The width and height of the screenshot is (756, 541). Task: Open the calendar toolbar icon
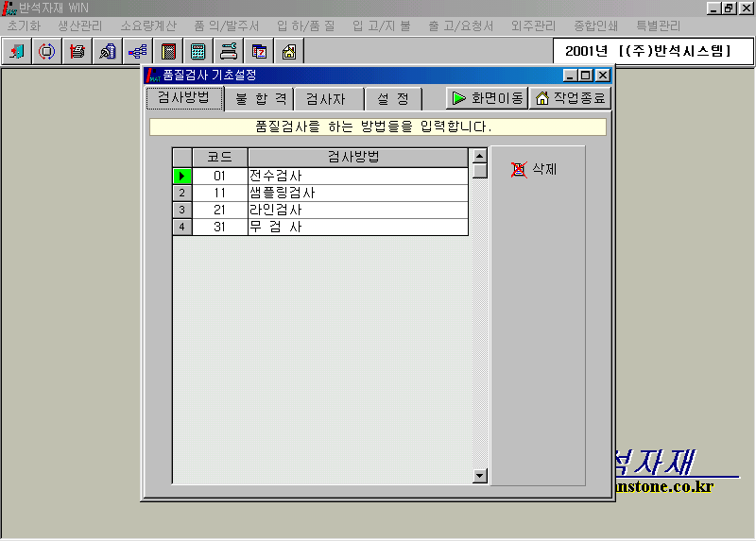coord(259,51)
